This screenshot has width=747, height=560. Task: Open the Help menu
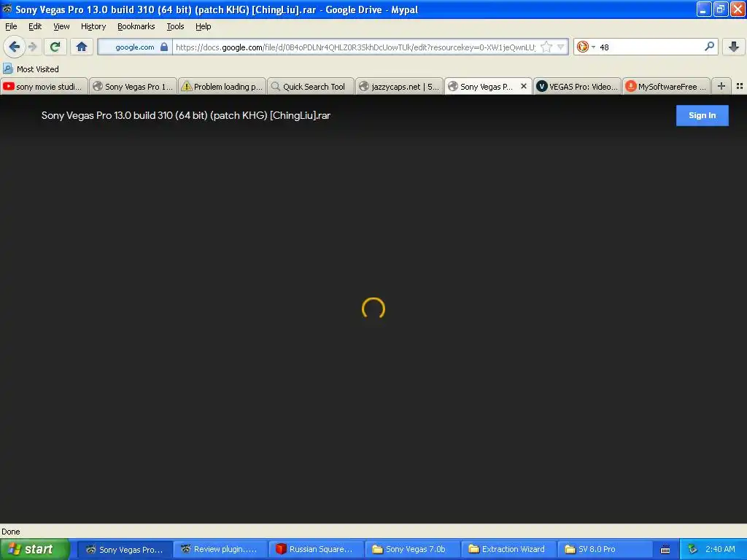pyautogui.click(x=203, y=26)
